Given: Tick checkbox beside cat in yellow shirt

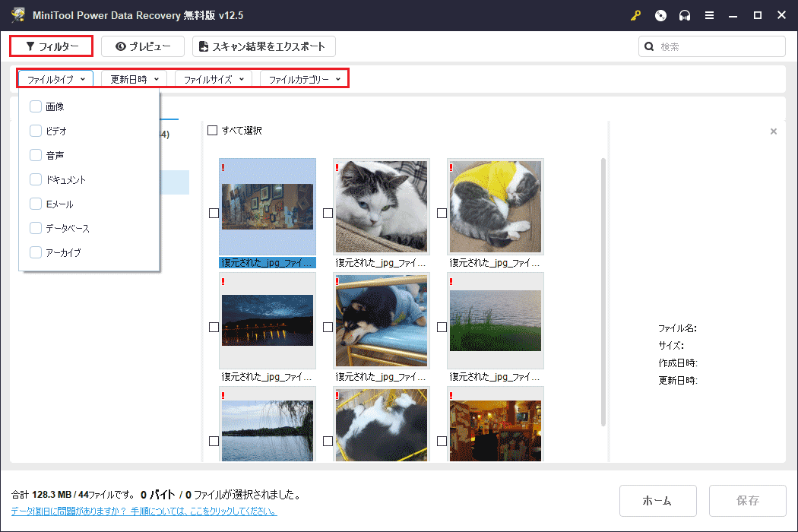Looking at the screenshot, I should [442, 214].
